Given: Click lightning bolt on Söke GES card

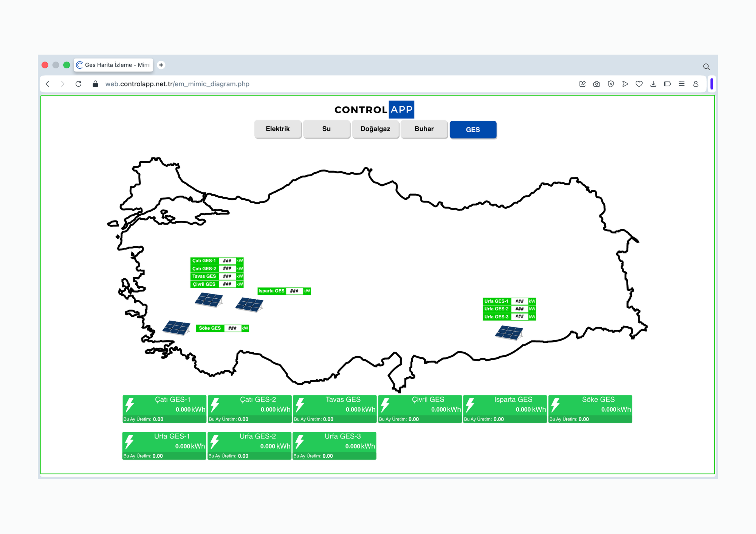Looking at the screenshot, I should pos(555,405).
